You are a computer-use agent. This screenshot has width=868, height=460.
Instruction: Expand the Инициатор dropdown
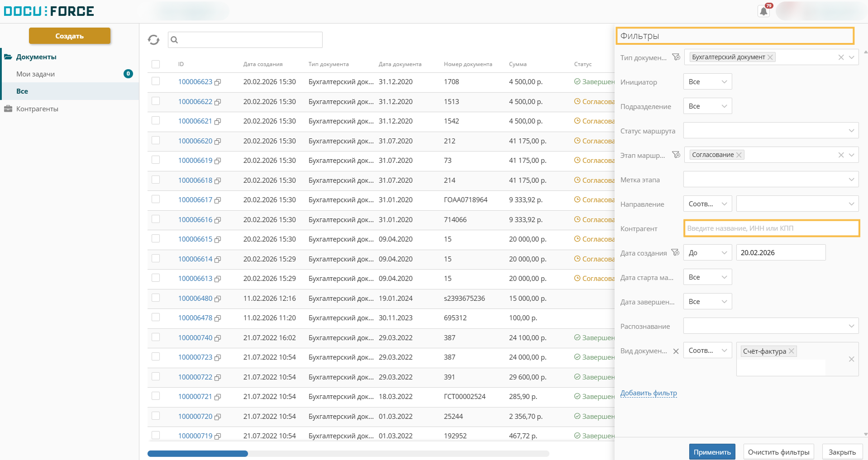click(x=707, y=82)
